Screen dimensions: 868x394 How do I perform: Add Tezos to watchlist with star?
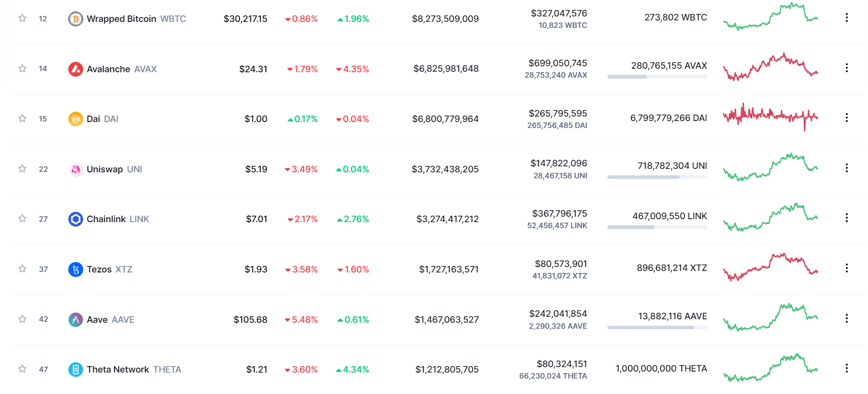point(22,269)
